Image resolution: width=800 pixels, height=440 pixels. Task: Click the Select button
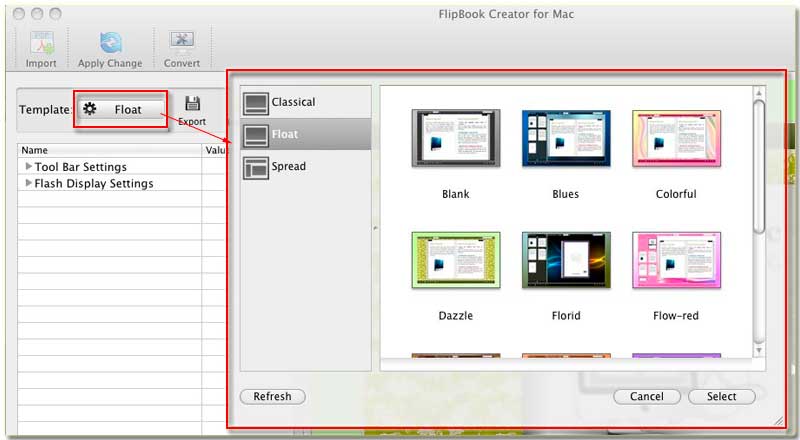coord(721,397)
